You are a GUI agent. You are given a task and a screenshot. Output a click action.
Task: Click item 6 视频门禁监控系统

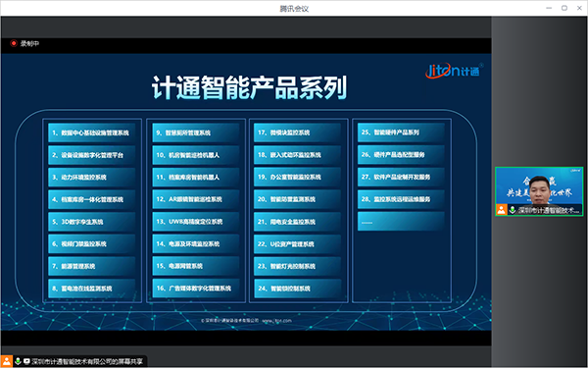pyautogui.click(x=91, y=243)
